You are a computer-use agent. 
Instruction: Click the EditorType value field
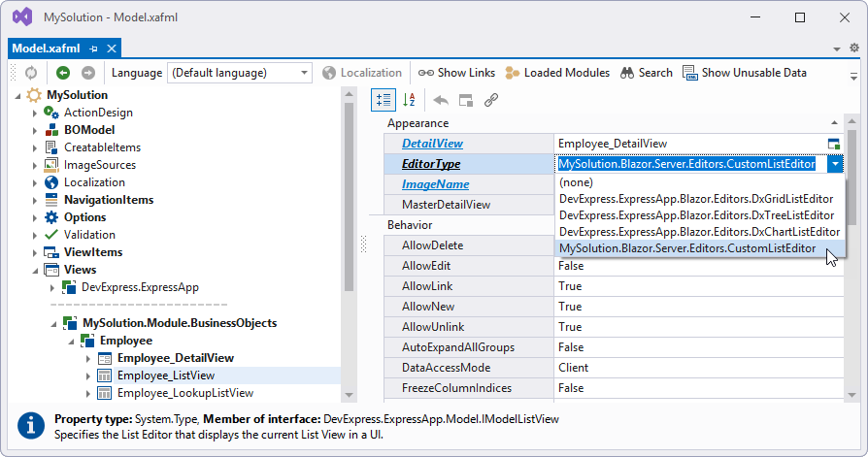(x=690, y=164)
